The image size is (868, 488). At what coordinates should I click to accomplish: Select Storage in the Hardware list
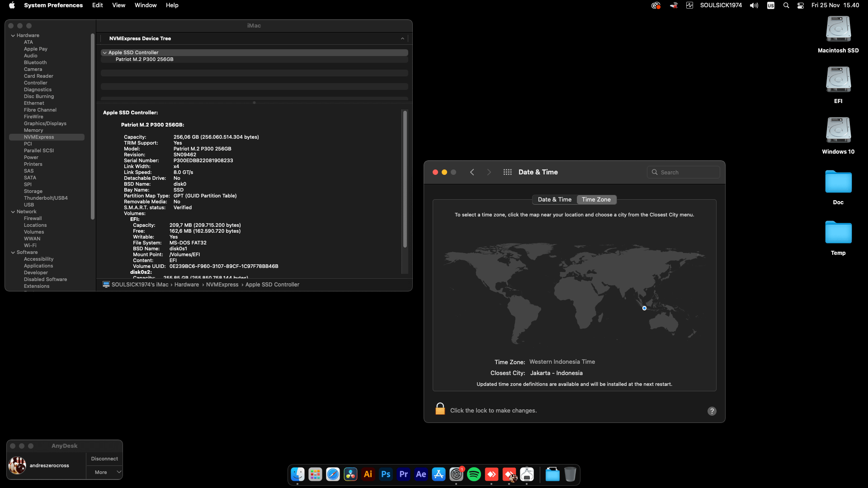point(33,191)
